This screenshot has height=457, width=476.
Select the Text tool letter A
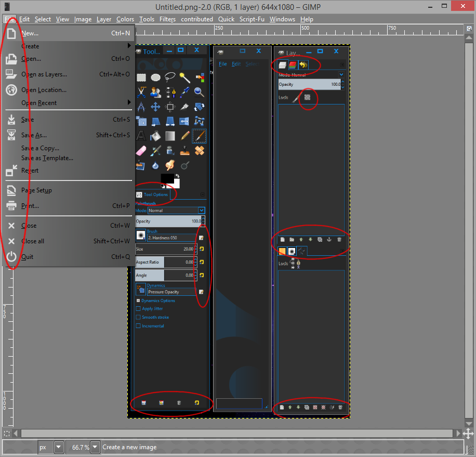tap(141, 136)
